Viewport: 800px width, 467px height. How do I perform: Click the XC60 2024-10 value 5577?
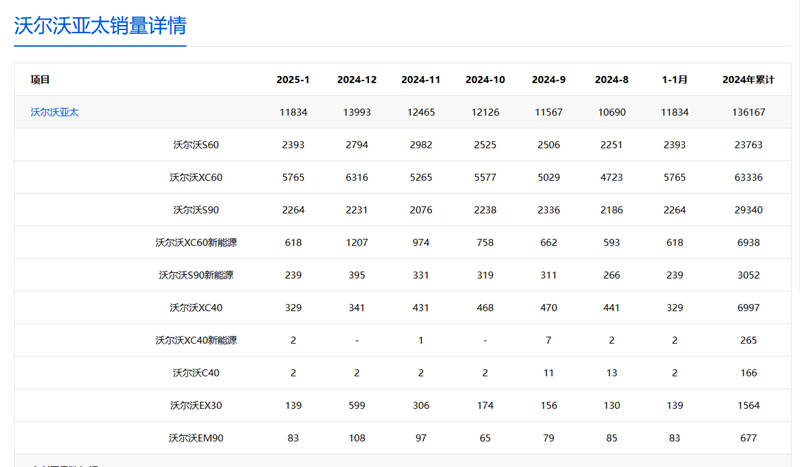(485, 178)
